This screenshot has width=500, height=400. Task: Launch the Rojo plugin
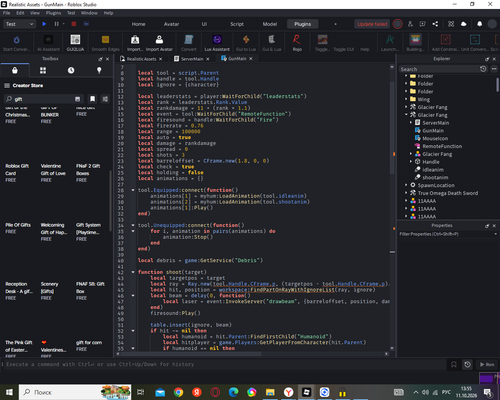(297, 43)
